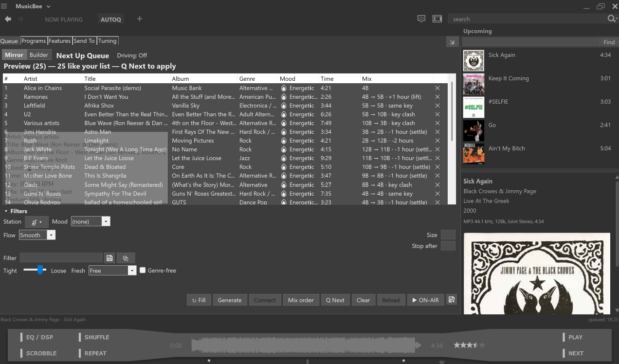Remove Oasis row with X icon
Viewport: 619px width, 364px height.
[437, 185]
